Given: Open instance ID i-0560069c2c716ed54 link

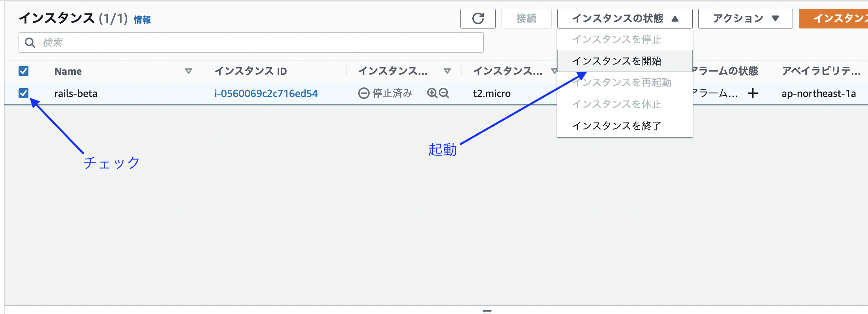Looking at the screenshot, I should [x=266, y=93].
